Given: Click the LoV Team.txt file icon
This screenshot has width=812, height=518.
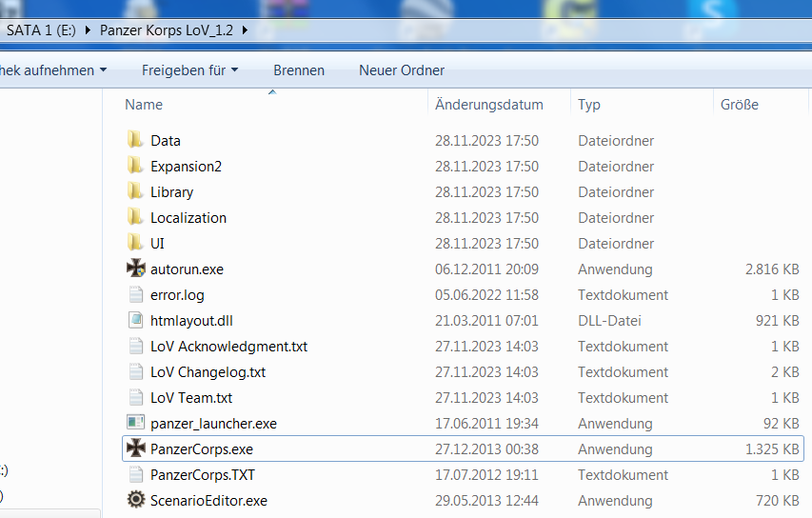Looking at the screenshot, I should tap(136, 397).
